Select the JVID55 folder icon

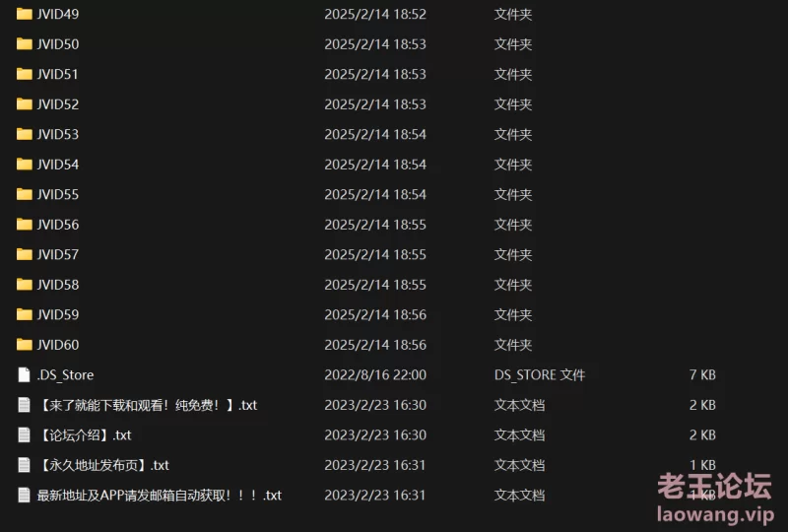[x=24, y=195]
